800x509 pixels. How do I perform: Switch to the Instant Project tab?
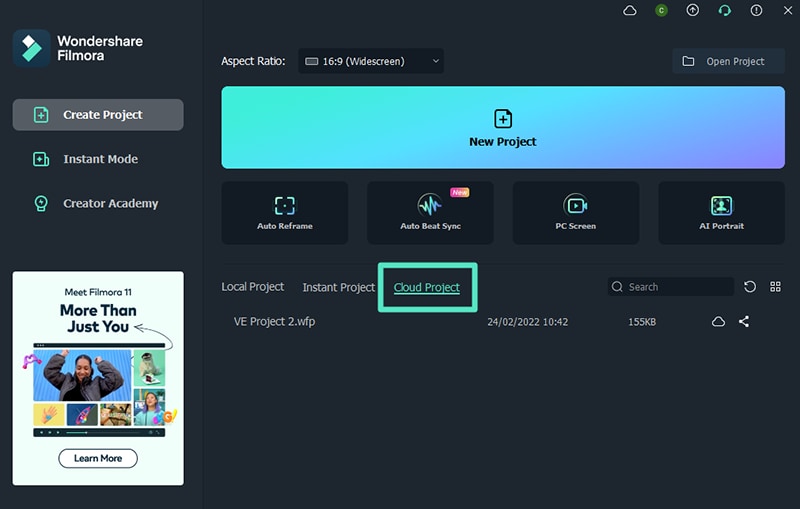(339, 288)
